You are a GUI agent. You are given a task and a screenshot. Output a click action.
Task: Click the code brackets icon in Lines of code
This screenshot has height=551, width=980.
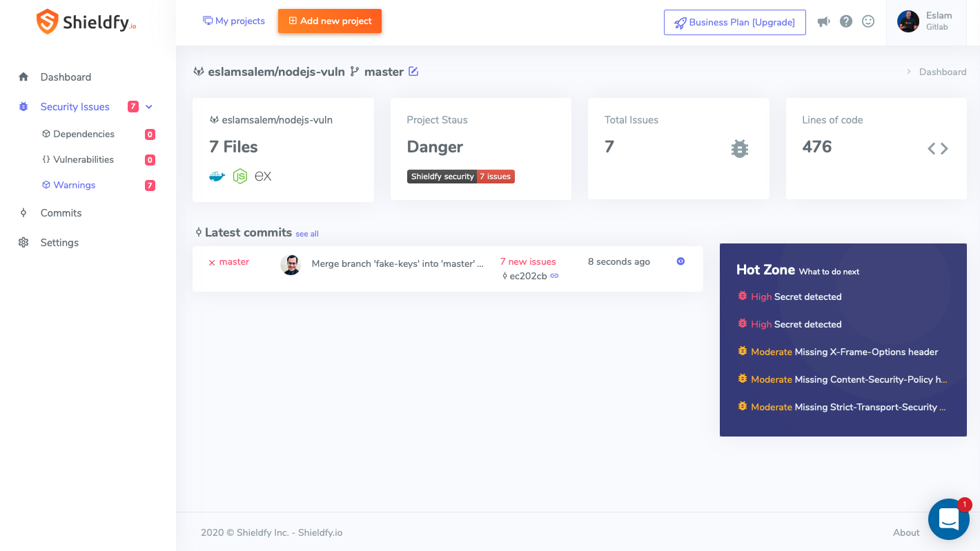point(937,148)
